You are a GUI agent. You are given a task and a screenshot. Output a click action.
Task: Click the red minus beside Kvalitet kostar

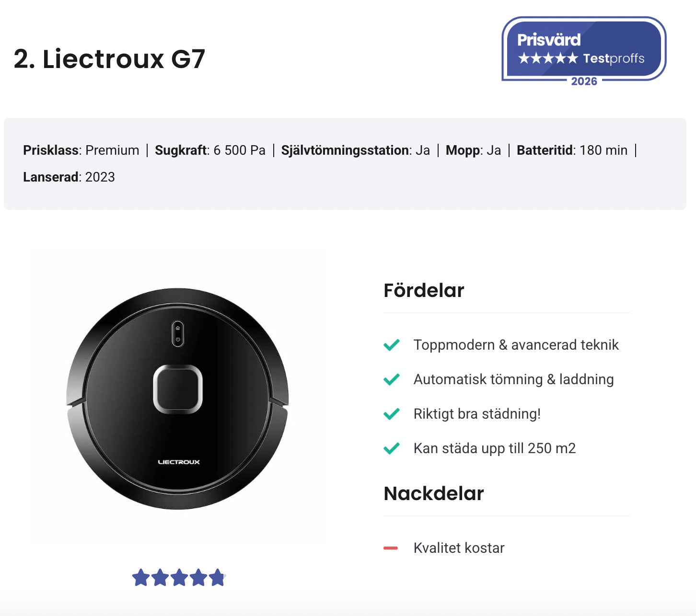[391, 548]
